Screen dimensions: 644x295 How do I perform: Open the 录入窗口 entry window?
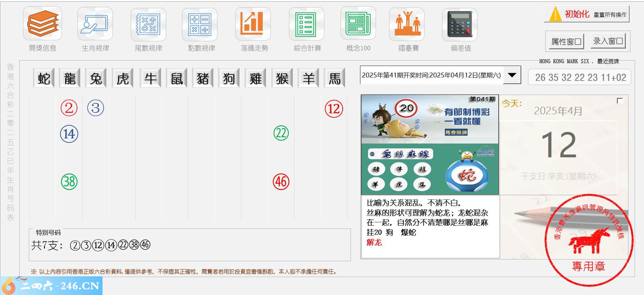(608, 41)
